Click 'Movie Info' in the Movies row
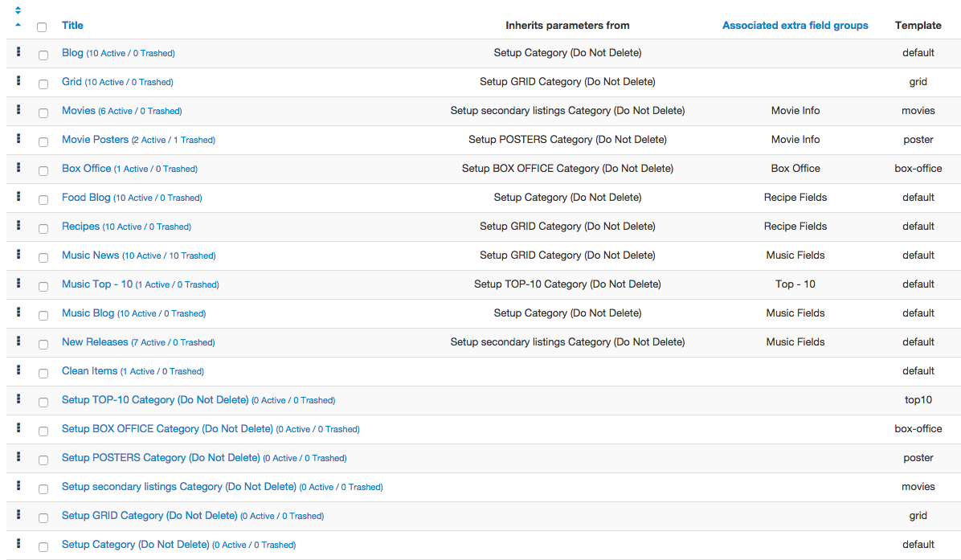Viewport: 961px width, 560px height. point(795,110)
